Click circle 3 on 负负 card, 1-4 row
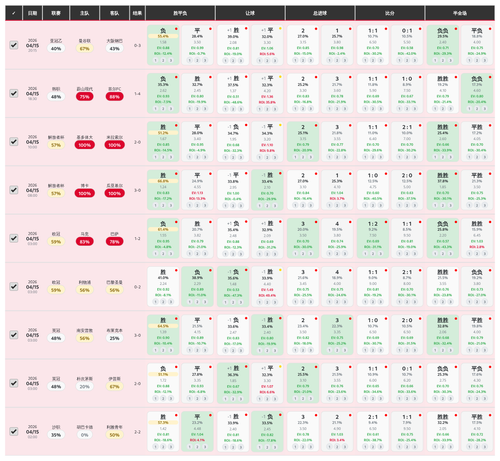The width and height of the screenshot is (500, 461). tap(485, 109)
